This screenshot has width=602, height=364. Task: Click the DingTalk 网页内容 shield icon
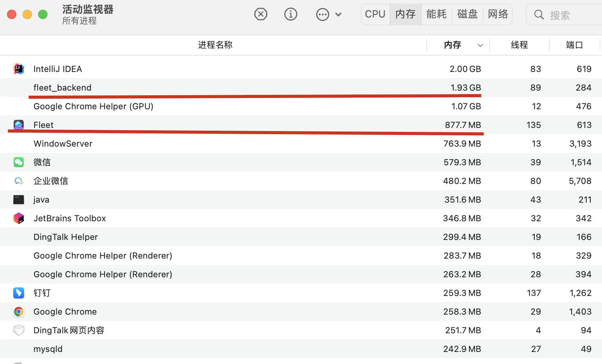point(19,330)
